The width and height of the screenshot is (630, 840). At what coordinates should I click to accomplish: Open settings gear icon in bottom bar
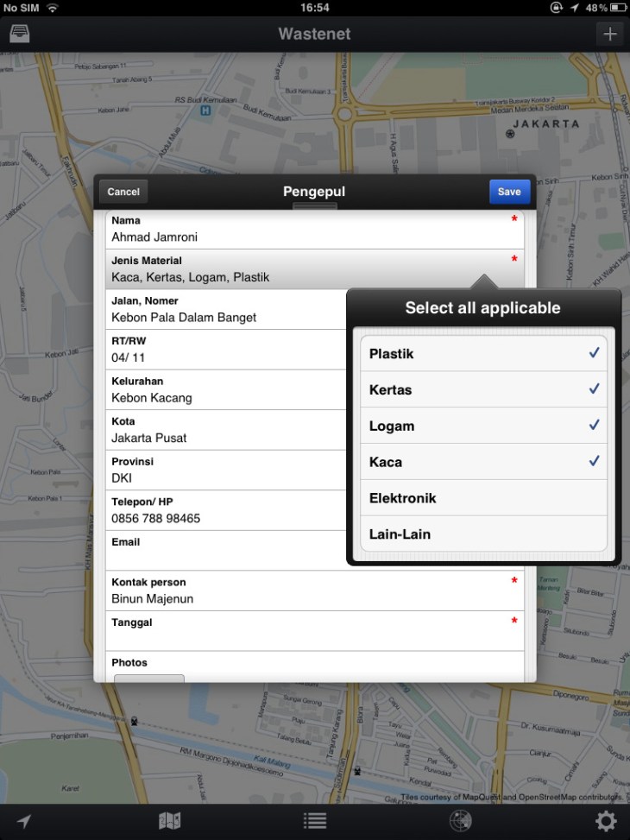click(606, 821)
